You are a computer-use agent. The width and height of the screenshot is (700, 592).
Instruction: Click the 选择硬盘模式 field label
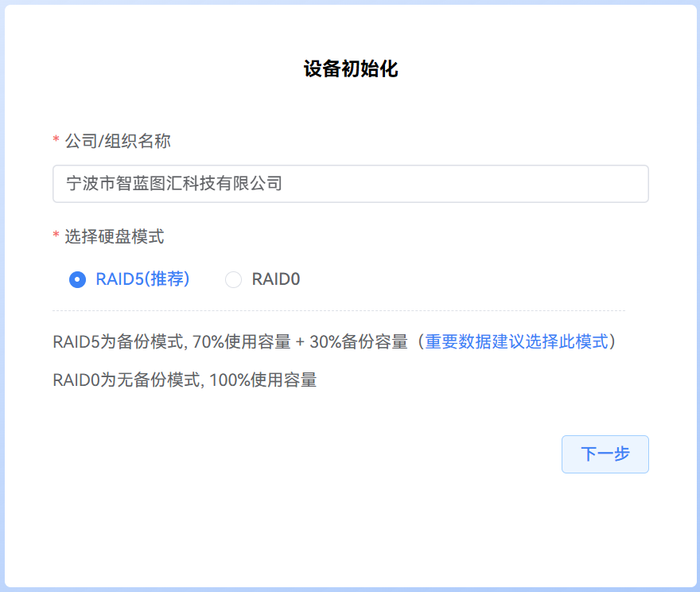[x=115, y=236]
